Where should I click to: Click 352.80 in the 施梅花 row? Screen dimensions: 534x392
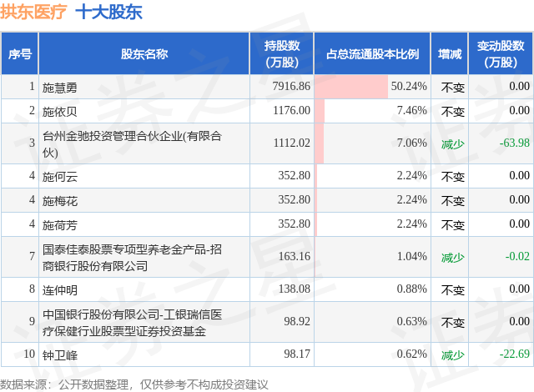coord(295,199)
